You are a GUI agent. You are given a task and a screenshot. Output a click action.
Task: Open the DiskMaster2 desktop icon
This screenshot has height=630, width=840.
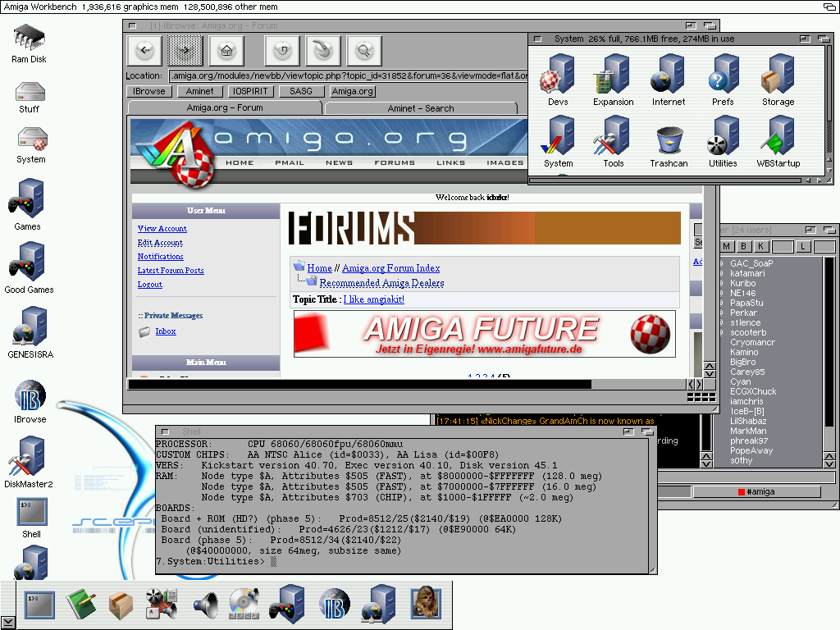(x=29, y=463)
